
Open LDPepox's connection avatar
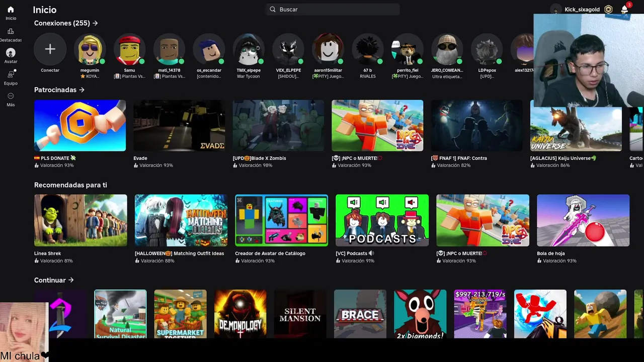(487, 49)
